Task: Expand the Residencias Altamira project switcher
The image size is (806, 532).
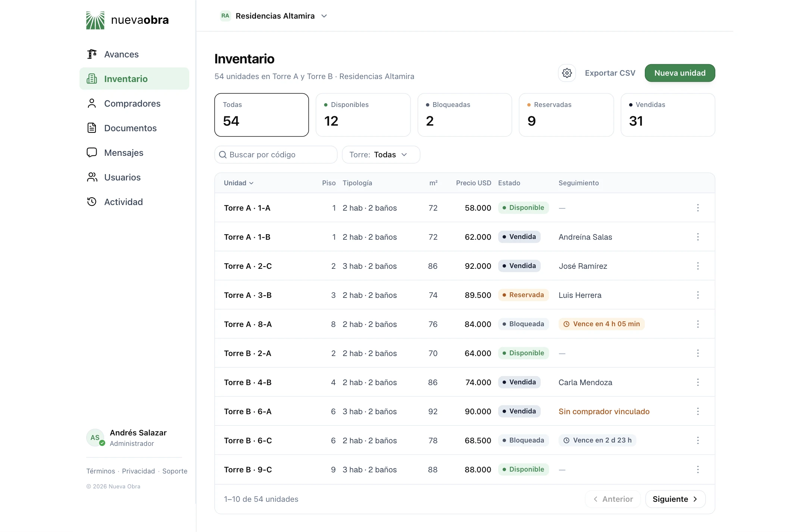Action: click(274, 16)
